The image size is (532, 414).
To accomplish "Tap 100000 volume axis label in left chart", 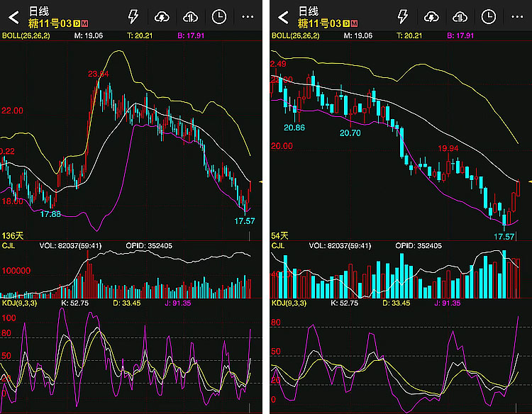I will [16, 271].
